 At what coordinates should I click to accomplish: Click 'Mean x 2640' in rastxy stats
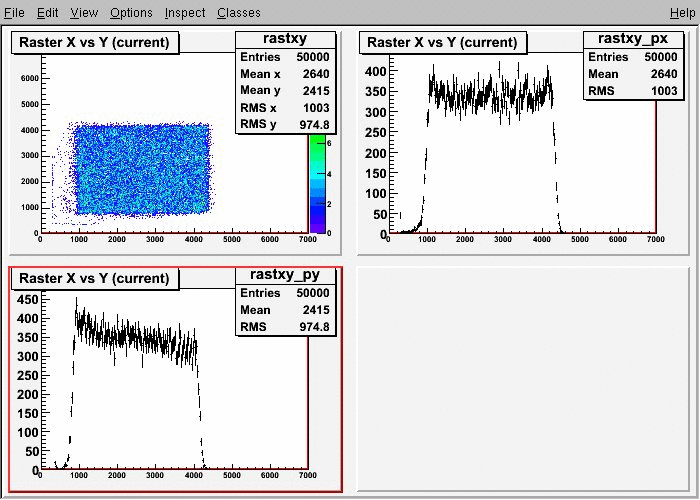pos(285,74)
